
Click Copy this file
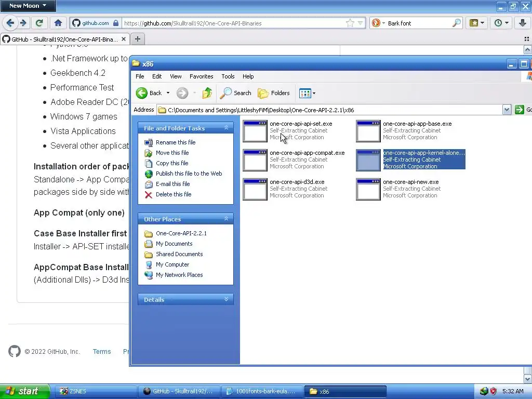(171, 163)
